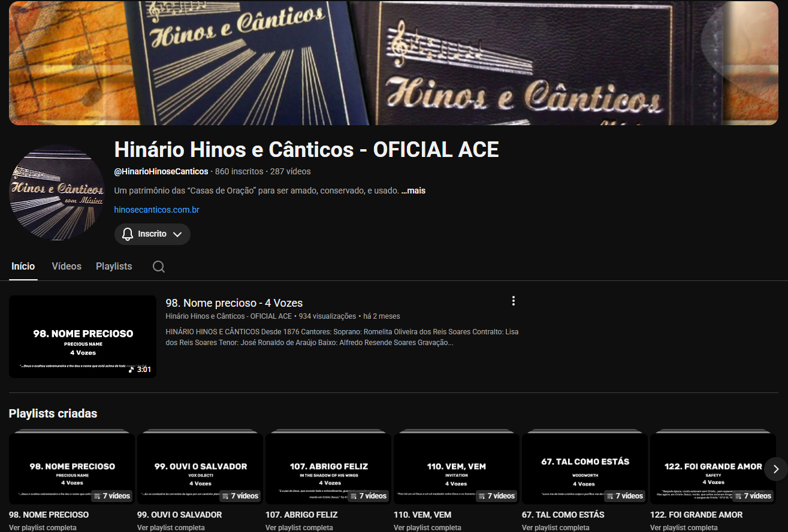The image size is (788, 532).
Task: Select the Início tab
Action: click(x=23, y=267)
